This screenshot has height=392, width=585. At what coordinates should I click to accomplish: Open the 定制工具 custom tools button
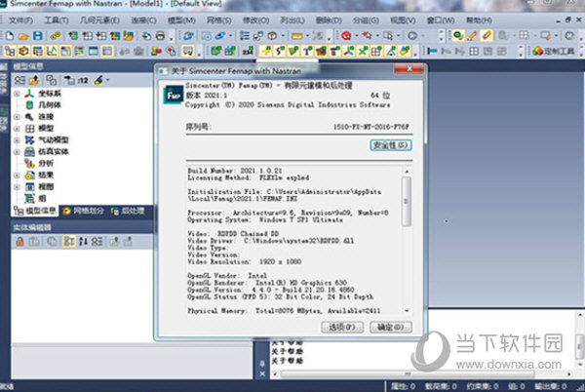[x=553, y=51]
